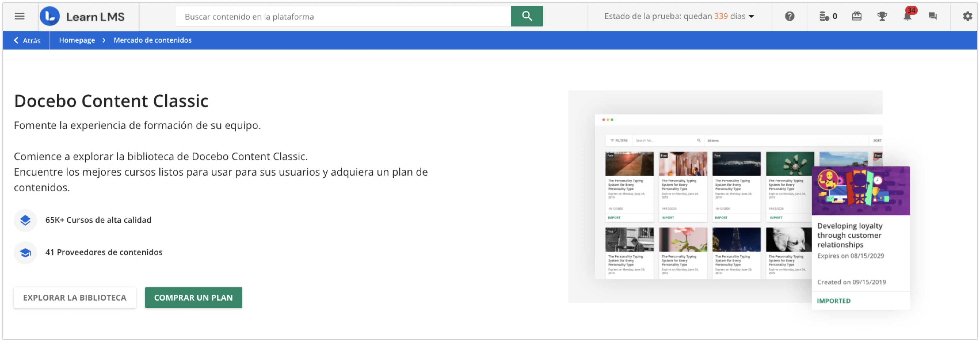Image resolution: width=980 pixels, height=342 pixels.
Task: Open the gift rewards marketplace icon
Action: tap(856, 16)
